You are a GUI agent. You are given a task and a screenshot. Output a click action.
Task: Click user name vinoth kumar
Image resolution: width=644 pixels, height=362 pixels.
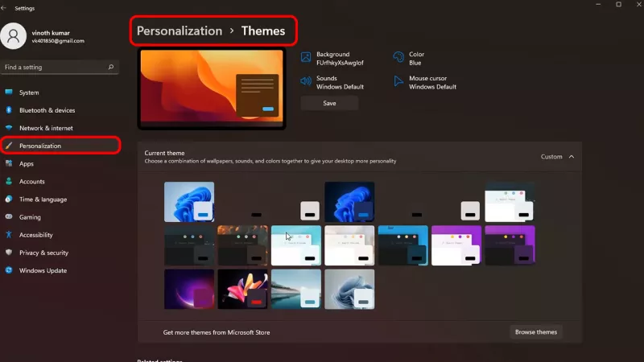pos(51,33)
